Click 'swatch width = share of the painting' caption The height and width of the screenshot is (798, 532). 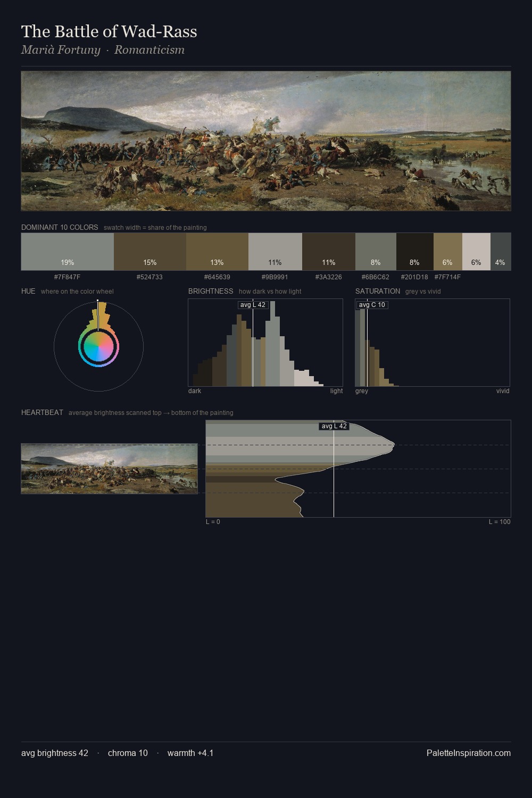155,228
